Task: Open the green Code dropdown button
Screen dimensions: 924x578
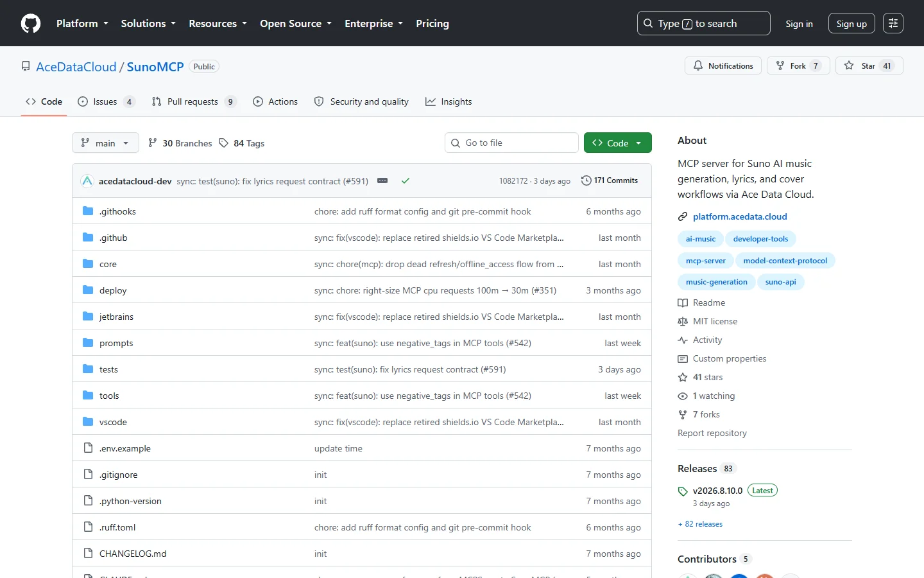Action: click(617, 143)
